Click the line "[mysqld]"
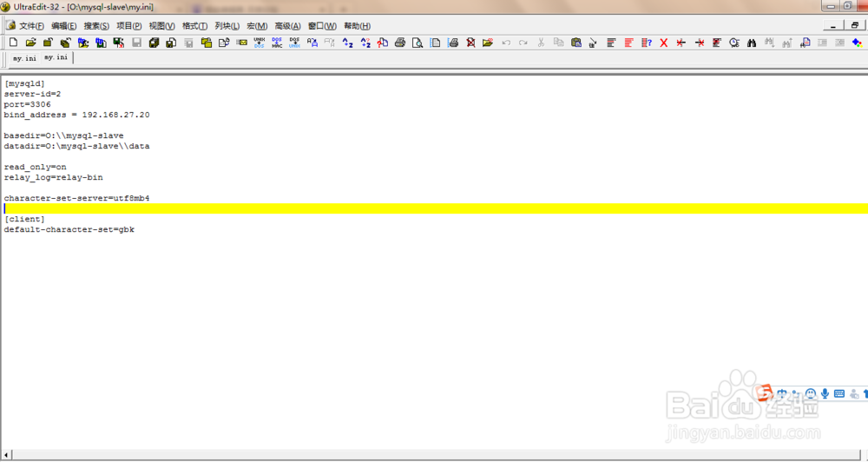 click(x=24, y=83)
